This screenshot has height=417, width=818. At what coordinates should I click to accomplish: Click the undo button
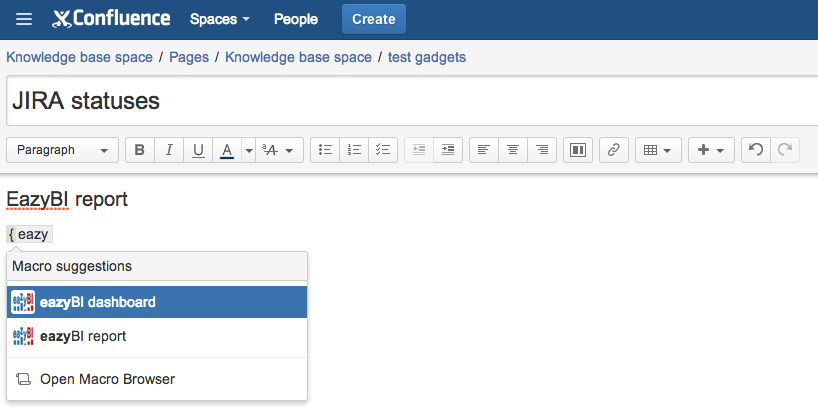756,150
